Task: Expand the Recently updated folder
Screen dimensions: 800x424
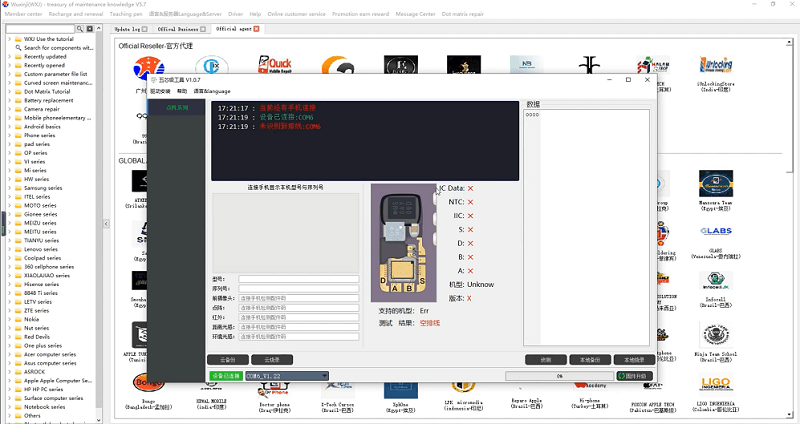Action: pyautogui.click(x=9, y=57)
